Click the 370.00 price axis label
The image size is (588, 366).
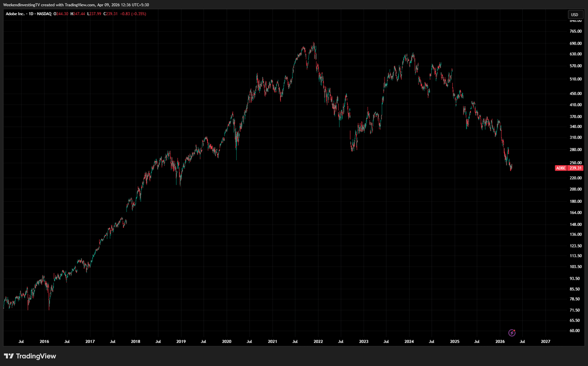(x=575, y=117)
